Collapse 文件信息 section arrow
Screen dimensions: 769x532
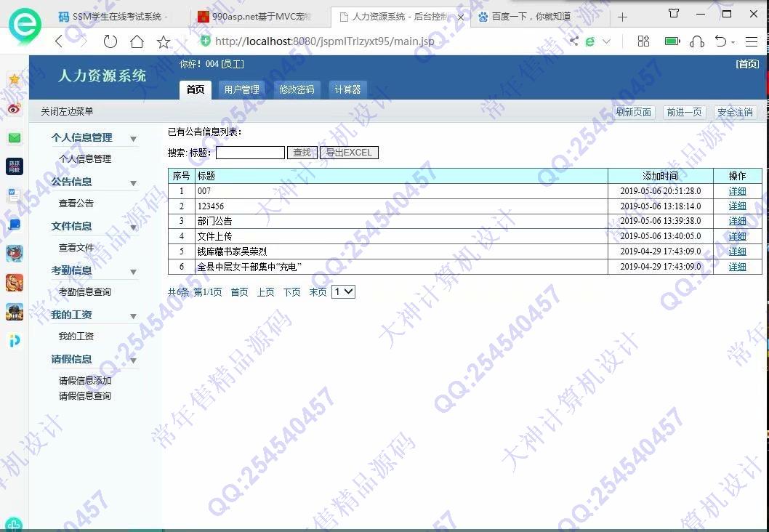(x=134, y=227)
